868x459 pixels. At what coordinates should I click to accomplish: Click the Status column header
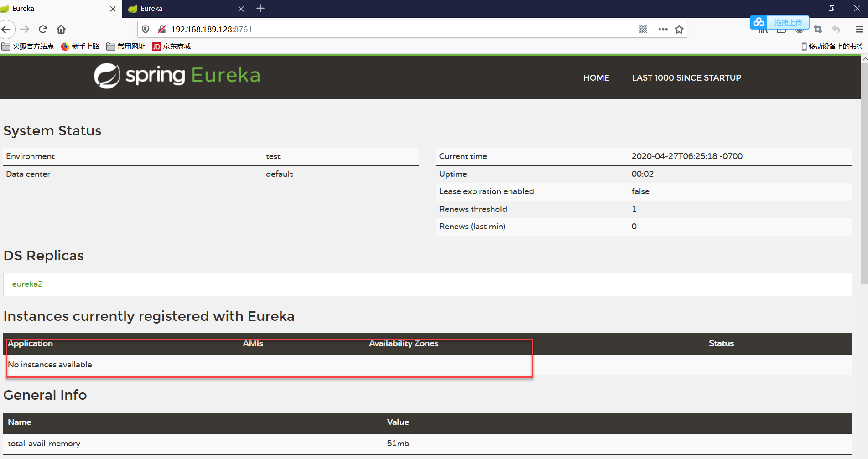tap(721, 343)
